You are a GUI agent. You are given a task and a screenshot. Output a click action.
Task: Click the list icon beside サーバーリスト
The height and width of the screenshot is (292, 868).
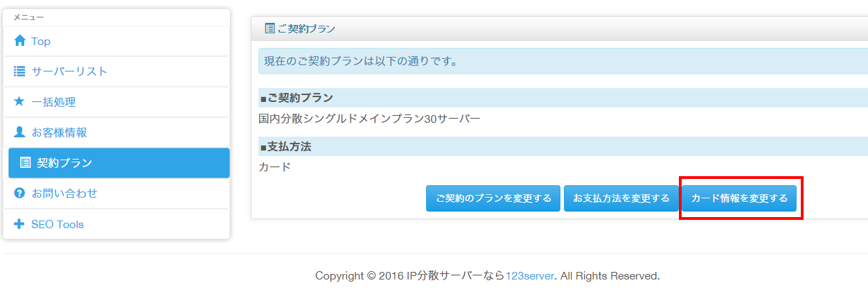(x=19, y=71)
